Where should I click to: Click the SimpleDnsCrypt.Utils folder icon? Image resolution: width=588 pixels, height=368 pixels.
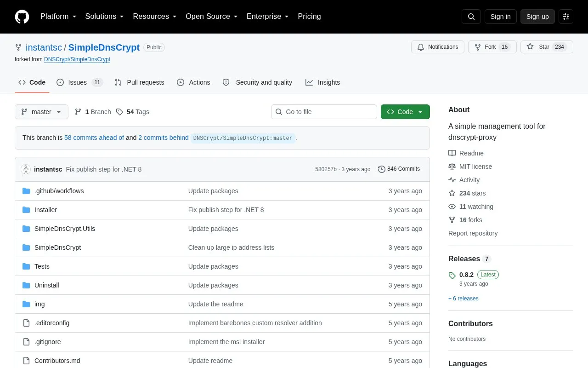point(26,229)
